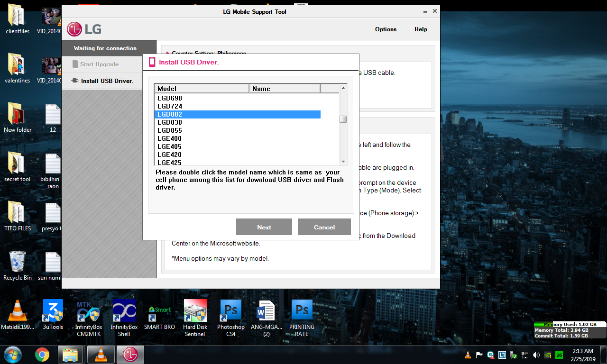
Task: Open the volume control tray icon
Action: (536, 355)
